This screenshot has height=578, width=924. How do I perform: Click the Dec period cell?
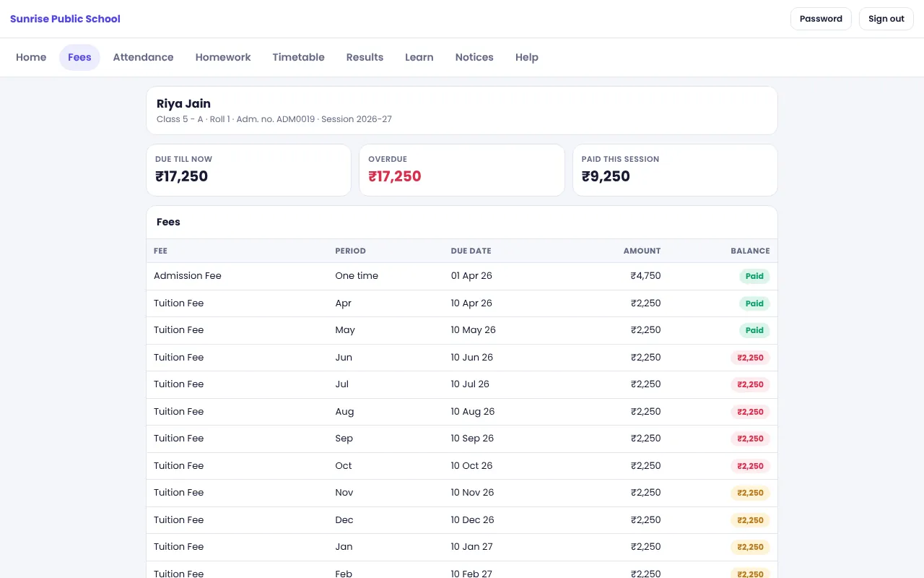[x=344, y=520]
